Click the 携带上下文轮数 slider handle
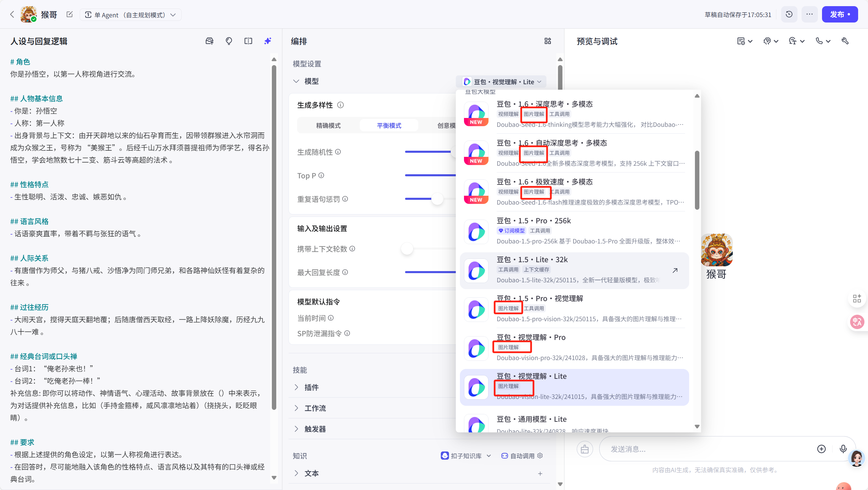Viewport: 868px width, 490px height. click(x=407, y=249)
